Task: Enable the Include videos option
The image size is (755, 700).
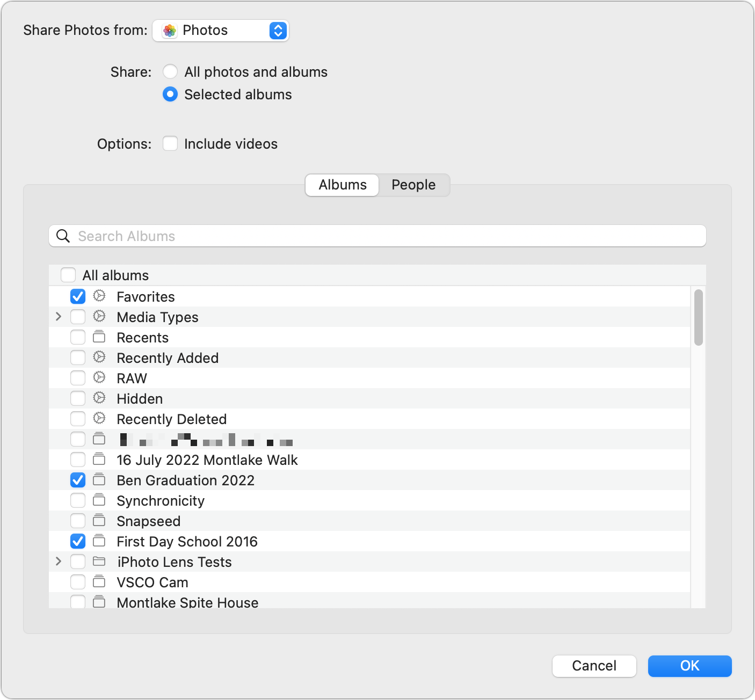Action: (x=170, y=143)
